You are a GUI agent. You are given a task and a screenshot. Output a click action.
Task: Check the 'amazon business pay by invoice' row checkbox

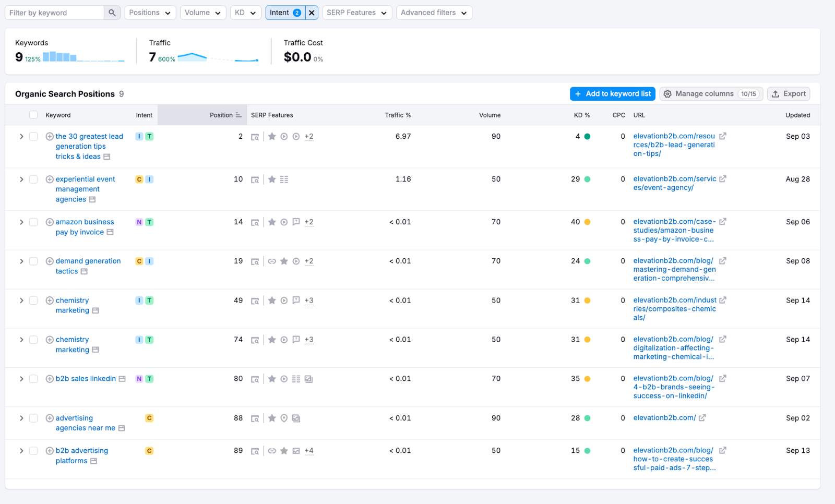click(x=33, y=222)
